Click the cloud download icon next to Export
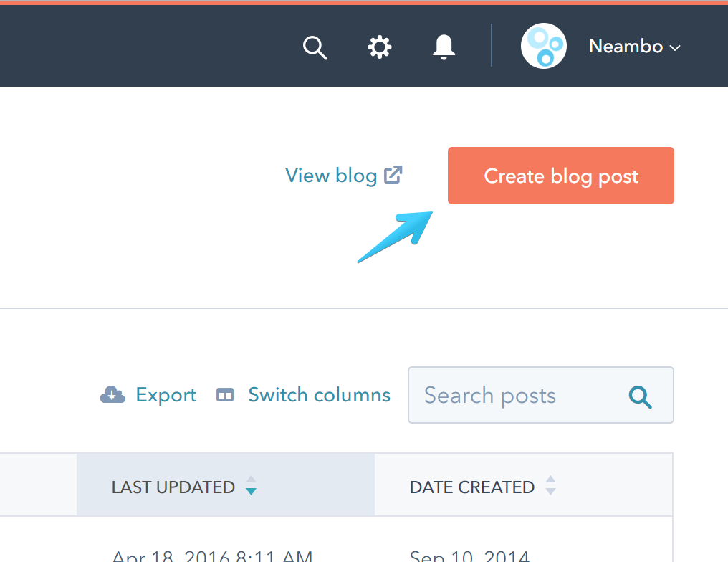 112,395
